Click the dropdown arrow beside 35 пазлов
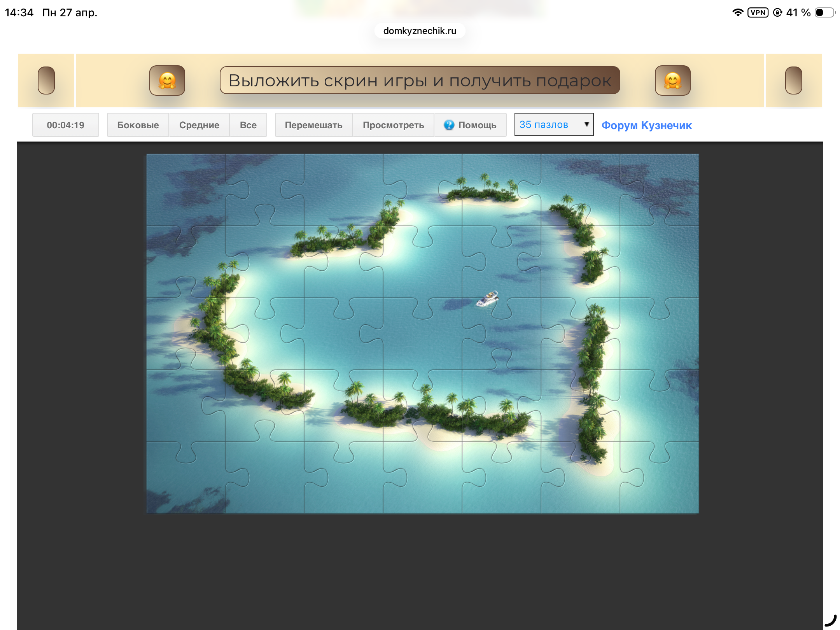Viewport: 840px width, 630px height. tap(586, 124)
